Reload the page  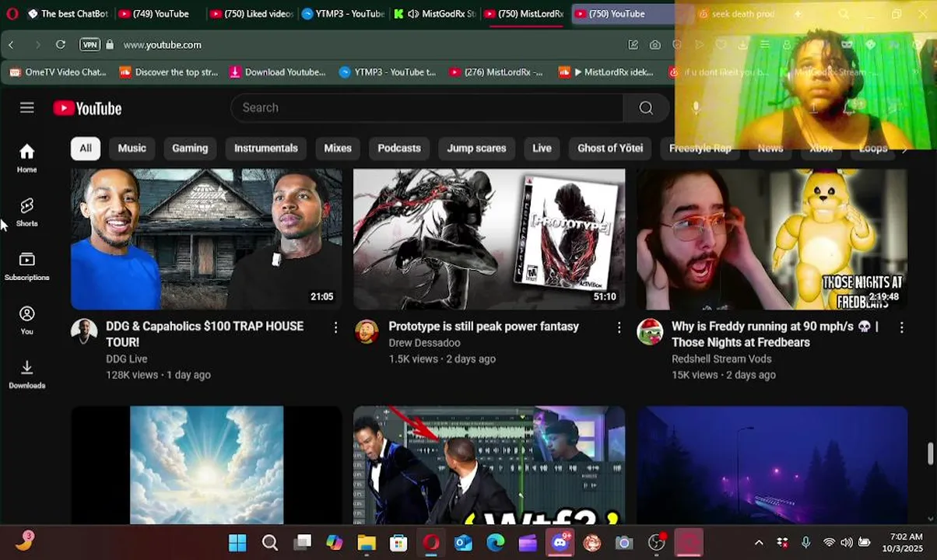click(x=61, y=45)
